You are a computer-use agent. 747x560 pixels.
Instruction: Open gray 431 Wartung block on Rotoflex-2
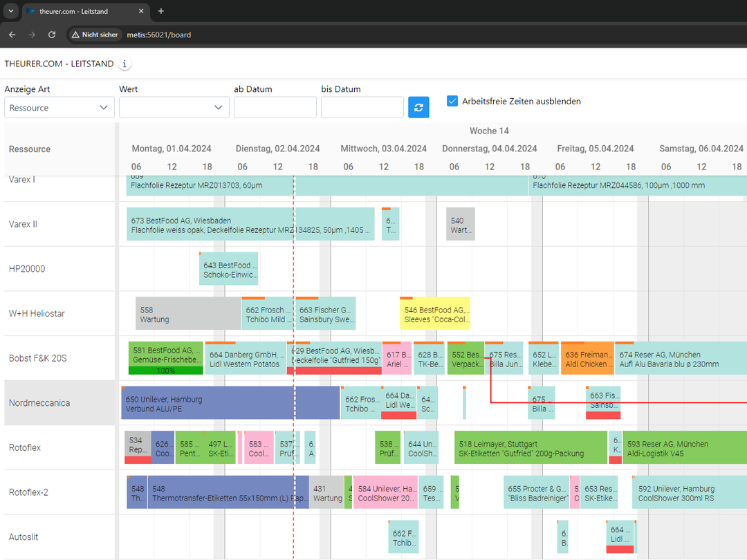coord(326,492)
